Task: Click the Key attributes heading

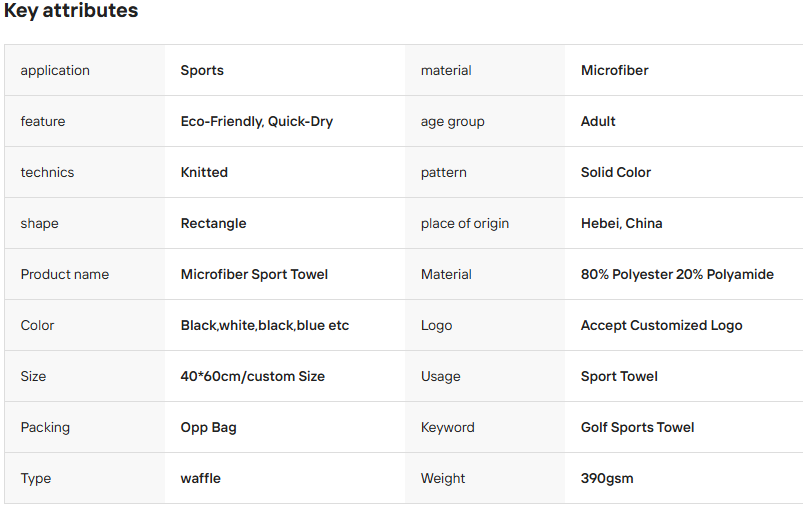Action: click(x=71, y=12)
